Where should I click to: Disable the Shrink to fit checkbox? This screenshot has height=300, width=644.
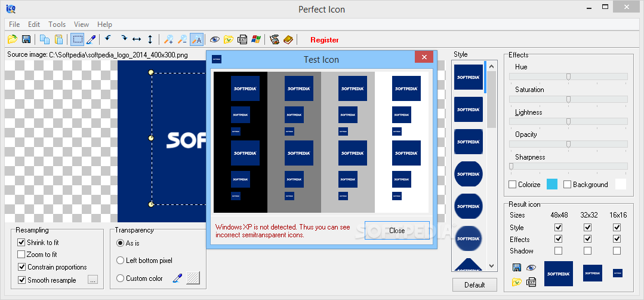tap(21, 243)
